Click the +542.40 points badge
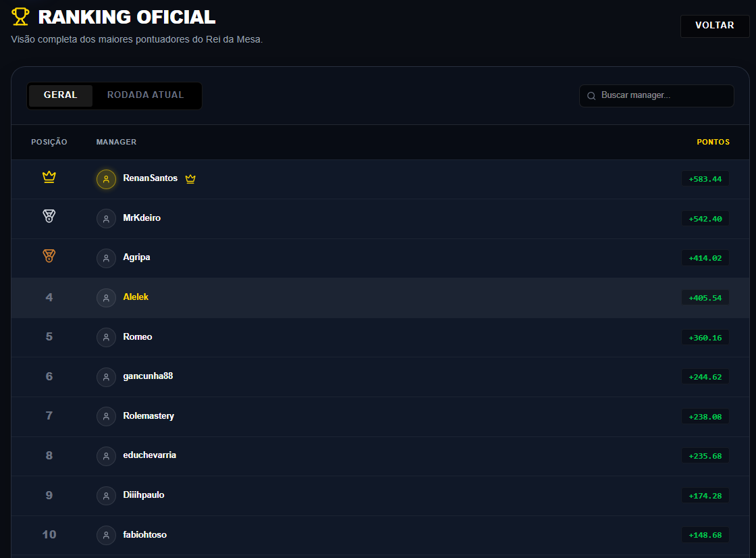Screen dimensions: 756x558 (705, 219)
